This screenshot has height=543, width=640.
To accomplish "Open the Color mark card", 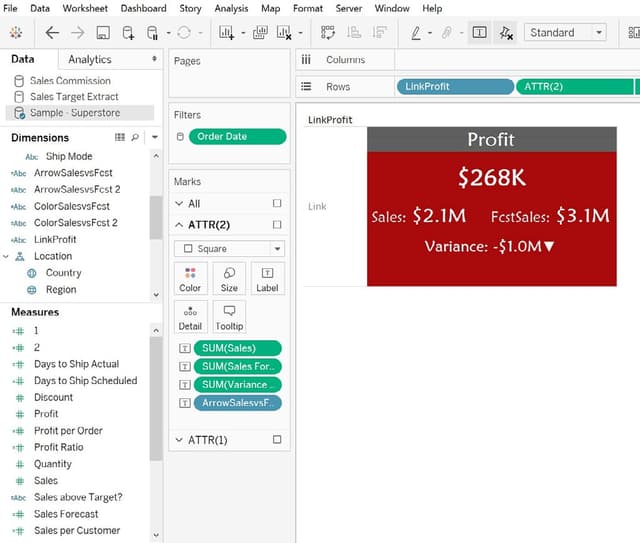I will click(190, 278).
